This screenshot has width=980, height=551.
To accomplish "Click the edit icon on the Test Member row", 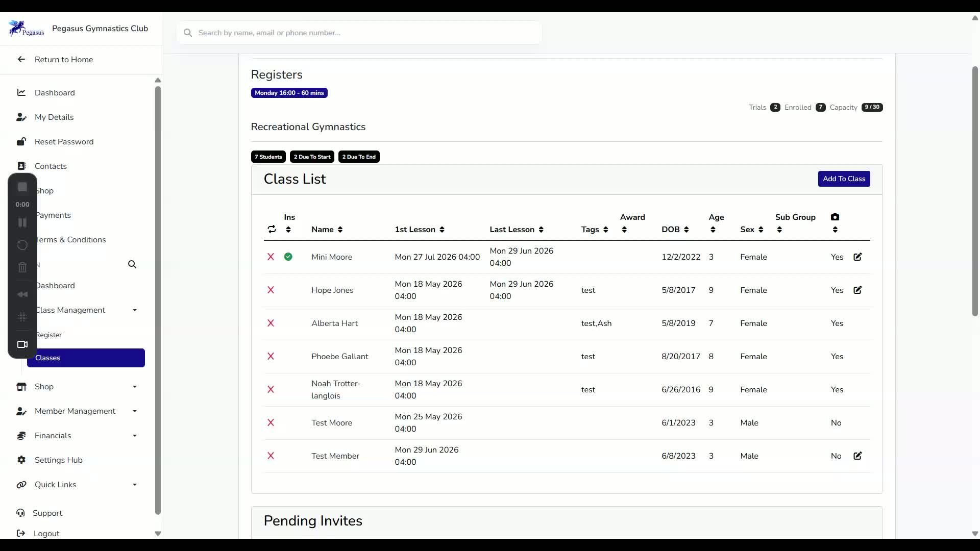I will (857, 456).
